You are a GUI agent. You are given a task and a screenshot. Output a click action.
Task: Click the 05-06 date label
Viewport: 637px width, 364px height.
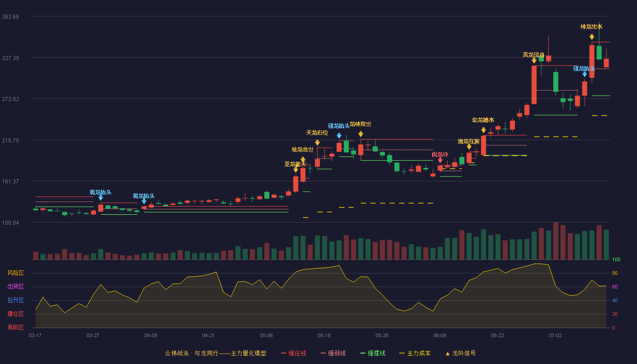click(x=266, y=335)
